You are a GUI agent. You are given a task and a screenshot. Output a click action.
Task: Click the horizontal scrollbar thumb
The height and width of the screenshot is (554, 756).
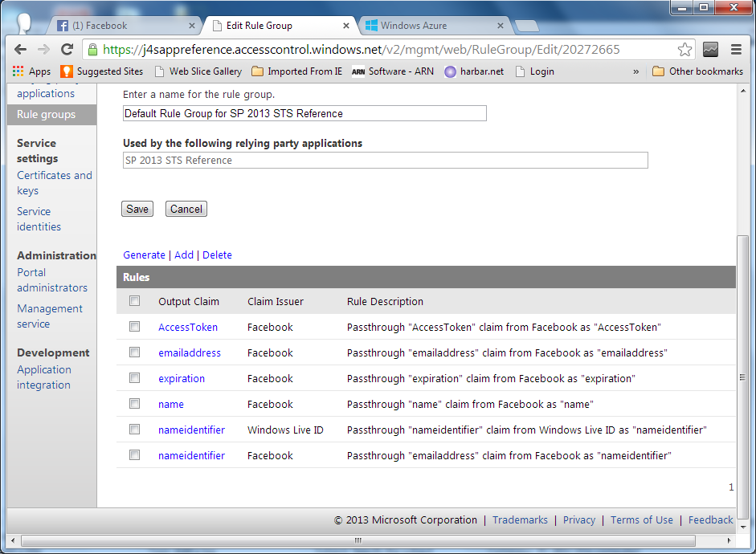(358, 540)
